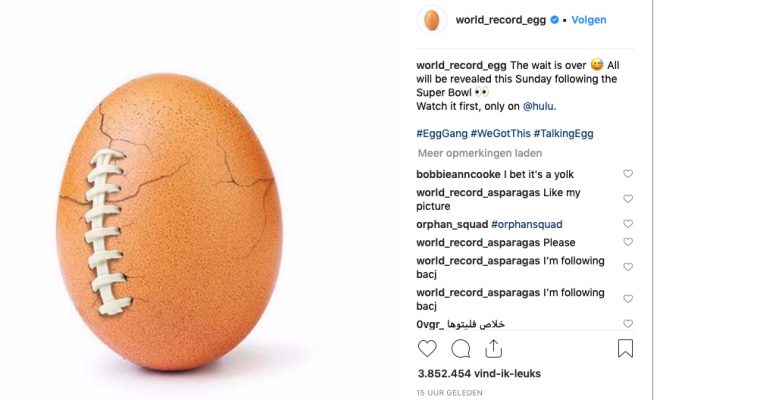Image resolution: width=760 pixels, height=400 pixels.
Task: Like the 0vgr_ comment with the heart
Action: pos(628,324)
